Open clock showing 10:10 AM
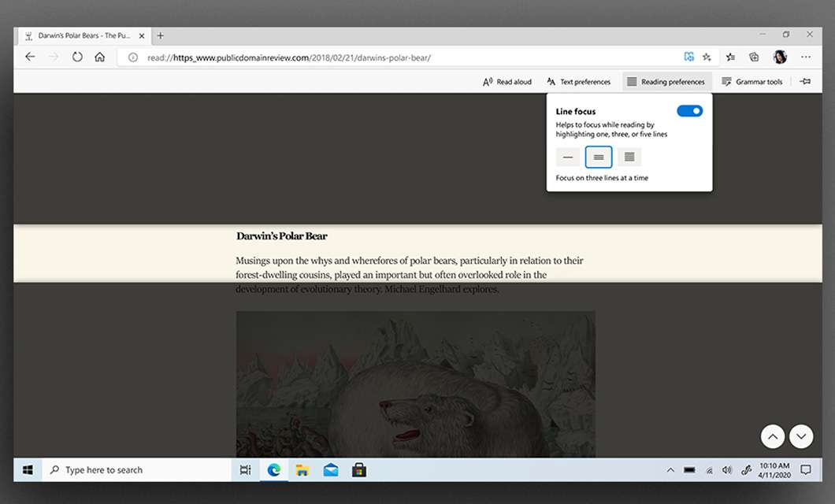The height and width of the screenshot is (504, 835). click(x=774, y=470)
